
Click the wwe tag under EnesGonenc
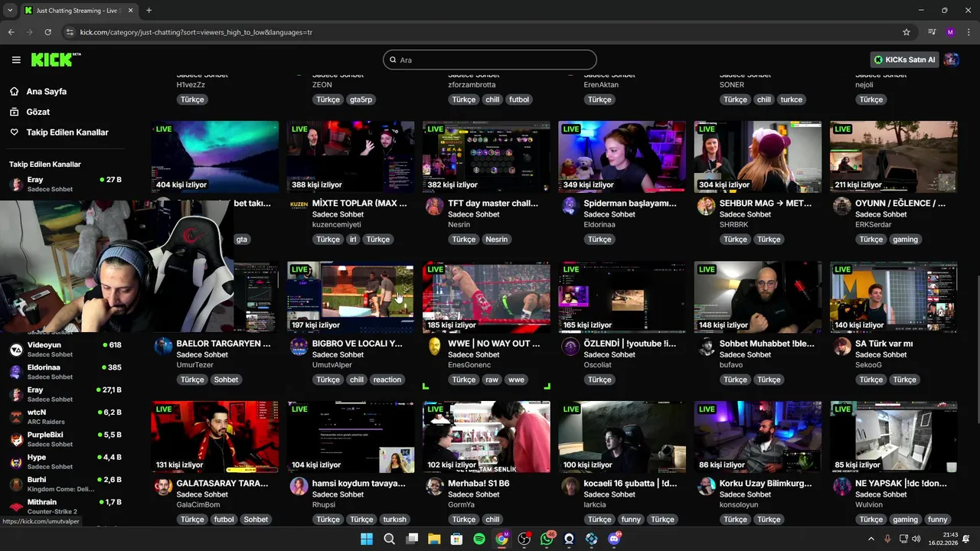516,380
